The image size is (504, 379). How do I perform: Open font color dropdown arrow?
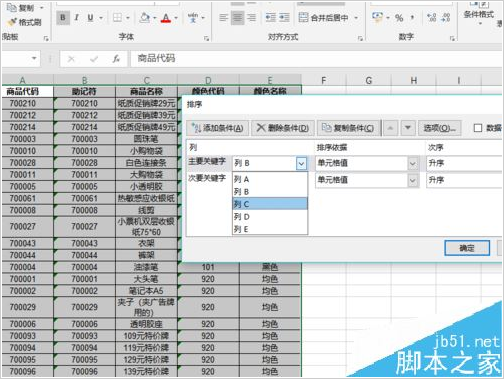click(176, 18)
